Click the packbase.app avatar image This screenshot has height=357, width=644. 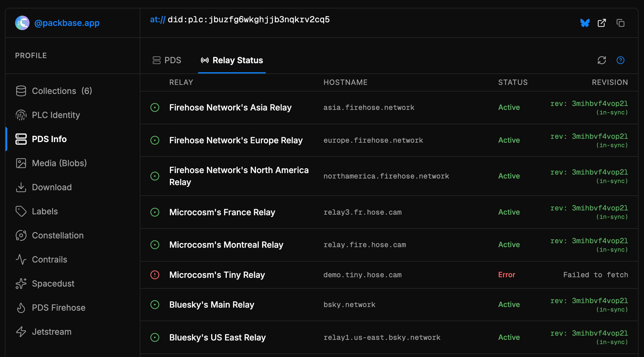(x=22, y=23)
